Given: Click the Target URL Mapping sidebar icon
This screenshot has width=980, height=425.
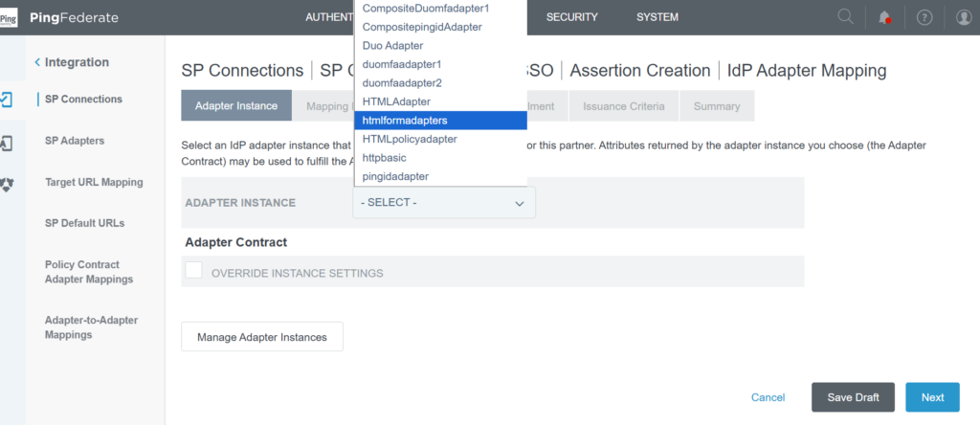Looking at the screenshot, I should coord(7,184).
